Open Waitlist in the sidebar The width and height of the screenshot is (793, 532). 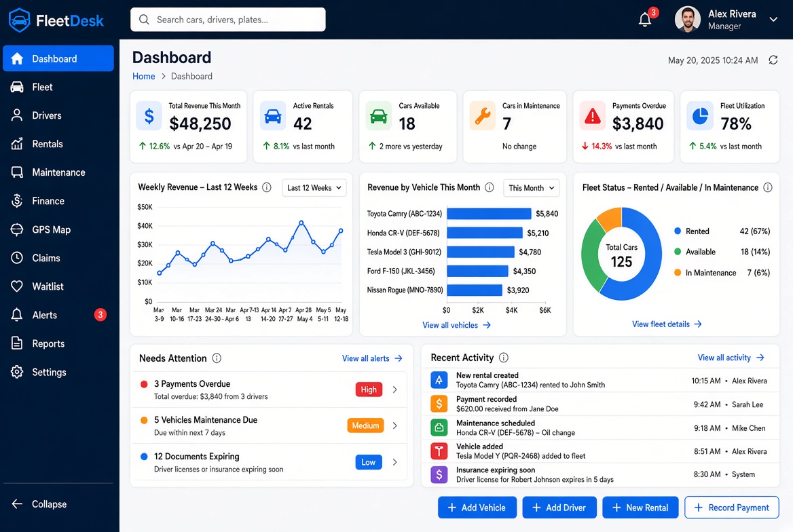coord(58,286)
